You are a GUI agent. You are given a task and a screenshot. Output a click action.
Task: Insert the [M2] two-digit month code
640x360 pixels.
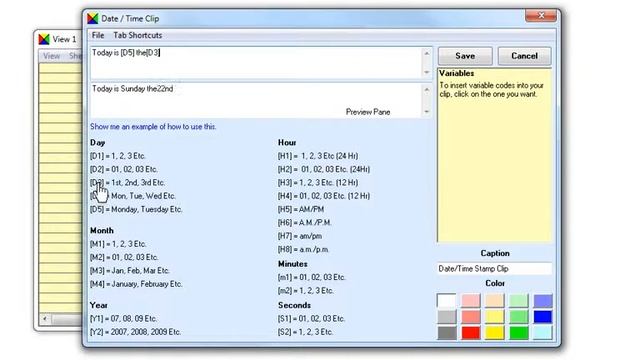pos(124,258)
